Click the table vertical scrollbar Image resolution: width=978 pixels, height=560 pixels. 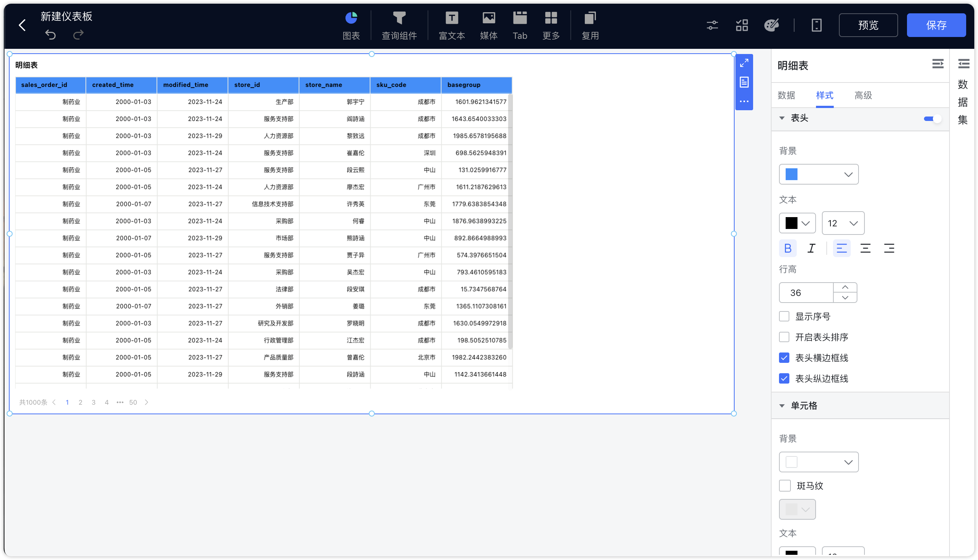(x=510, y=221)
